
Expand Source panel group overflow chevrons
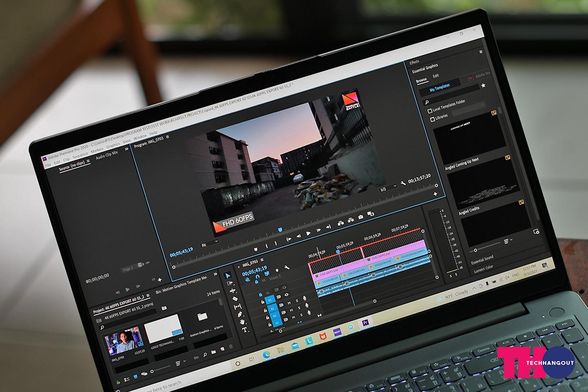pyautogui.click(x=126, y=149)
